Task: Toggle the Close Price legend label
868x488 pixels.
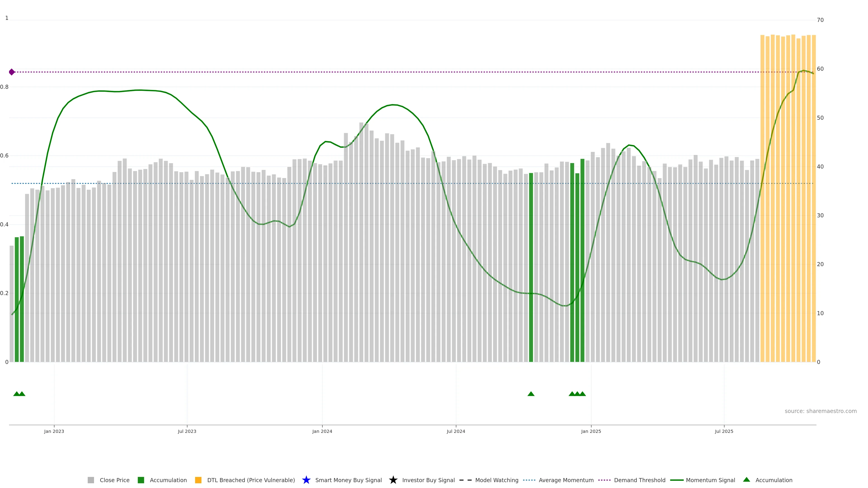Action: coord(115,480)
